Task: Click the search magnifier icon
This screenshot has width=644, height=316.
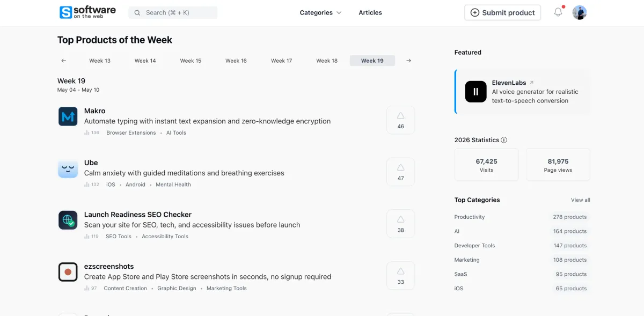Action: pyautogui.click(x=137, y=12)
